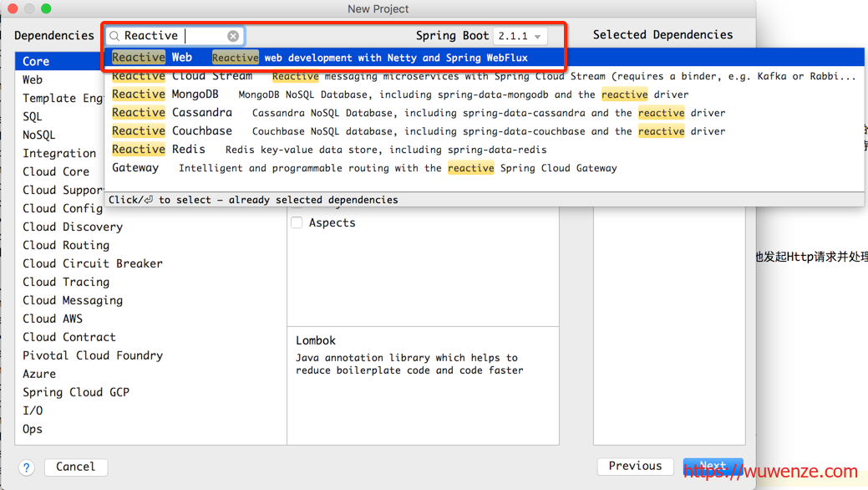
Task: Click the Selected Dependencies heading
Action: (662, 35)
